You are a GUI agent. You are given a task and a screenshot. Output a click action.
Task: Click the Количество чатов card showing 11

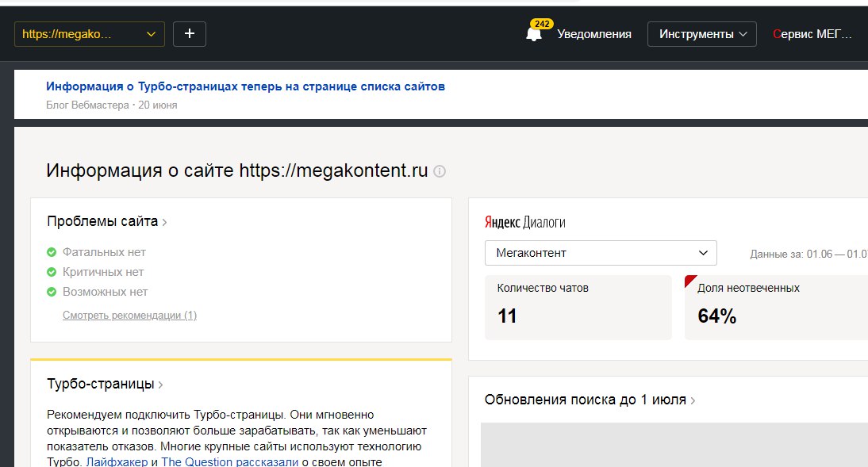[578, 307]
